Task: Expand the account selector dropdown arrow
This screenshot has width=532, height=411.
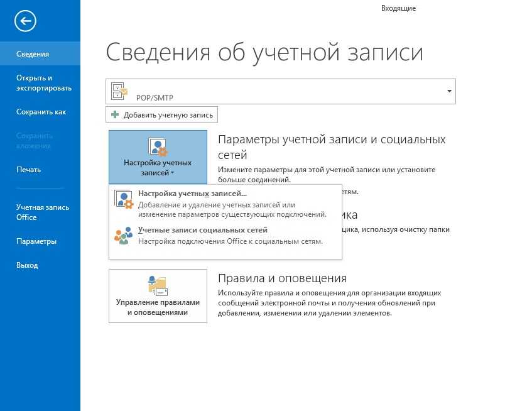Action: pos(449,91)
